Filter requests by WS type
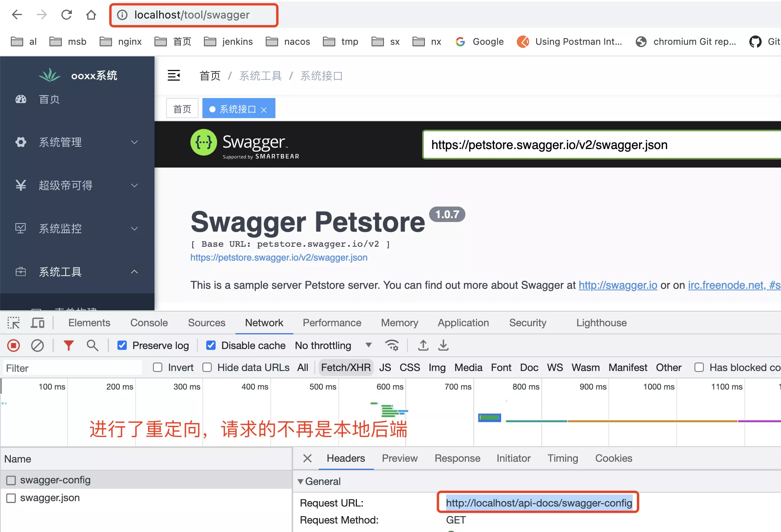Image resolution: width=781 pixels, height=532 pixels. (x=555, y=368)
